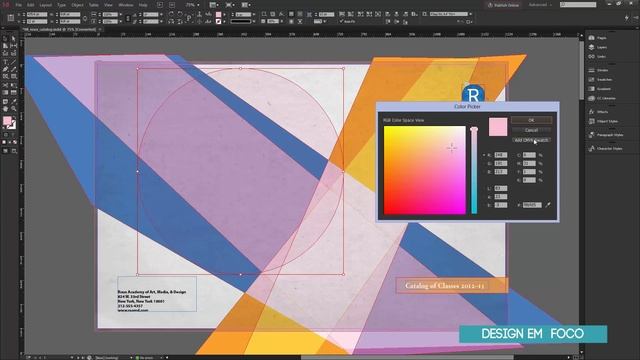Open the Arrange Documents dropdown
Screen dimensions: 640x360
click(x=246, y=5)
